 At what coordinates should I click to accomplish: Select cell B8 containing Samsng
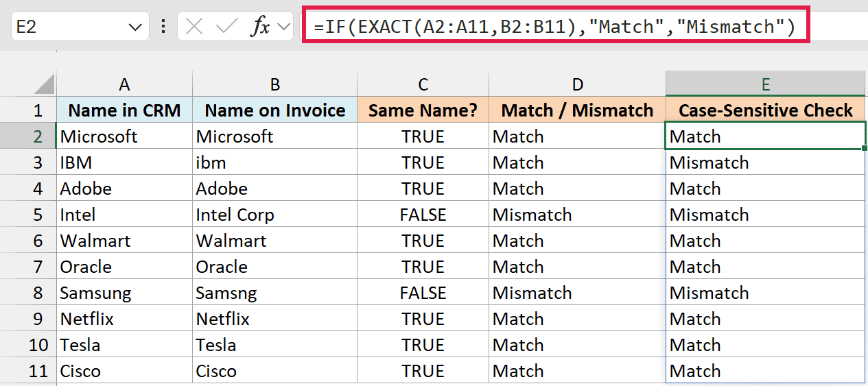click(275, 293)
